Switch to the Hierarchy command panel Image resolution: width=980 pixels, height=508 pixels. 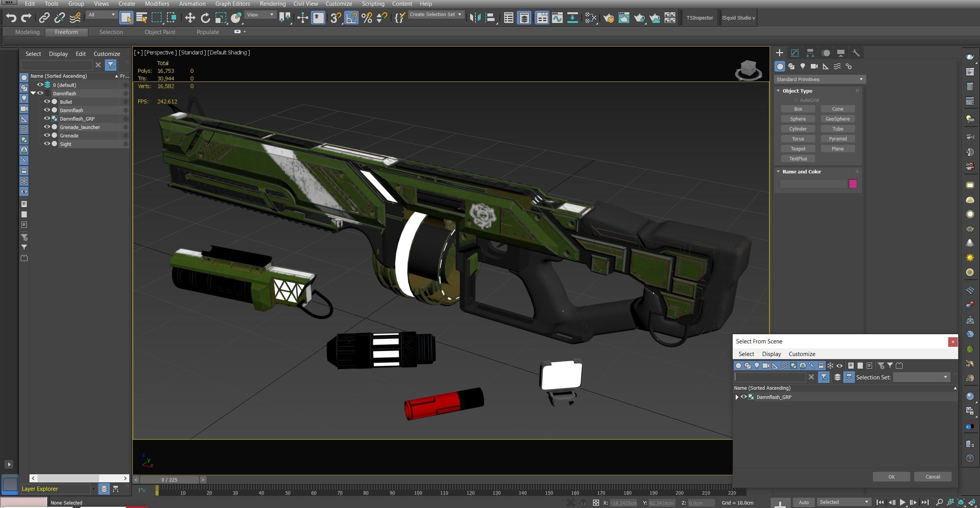click(x=810, y=53)
